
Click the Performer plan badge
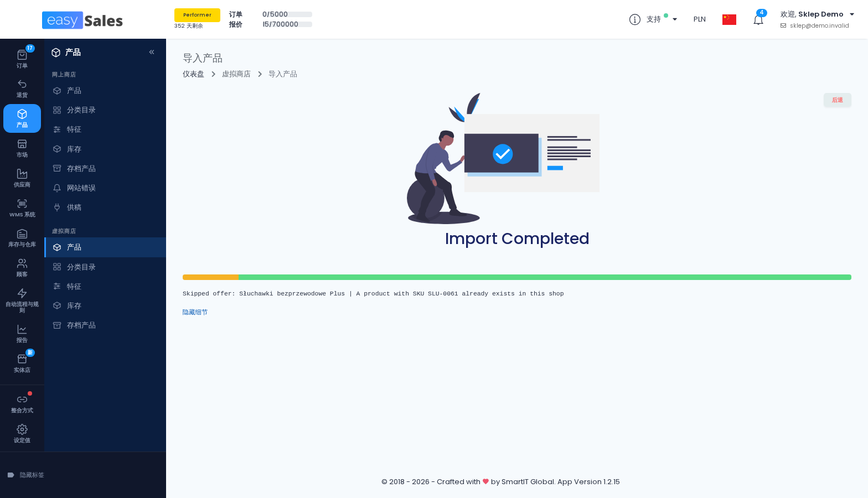[197, 15]
